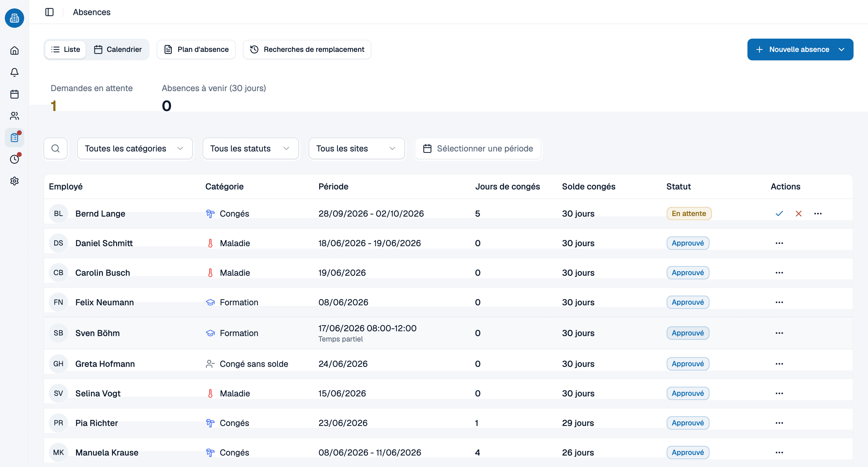Click the Solde congés column header
Viewport: 868px width, 467px height.
[589, 186]
